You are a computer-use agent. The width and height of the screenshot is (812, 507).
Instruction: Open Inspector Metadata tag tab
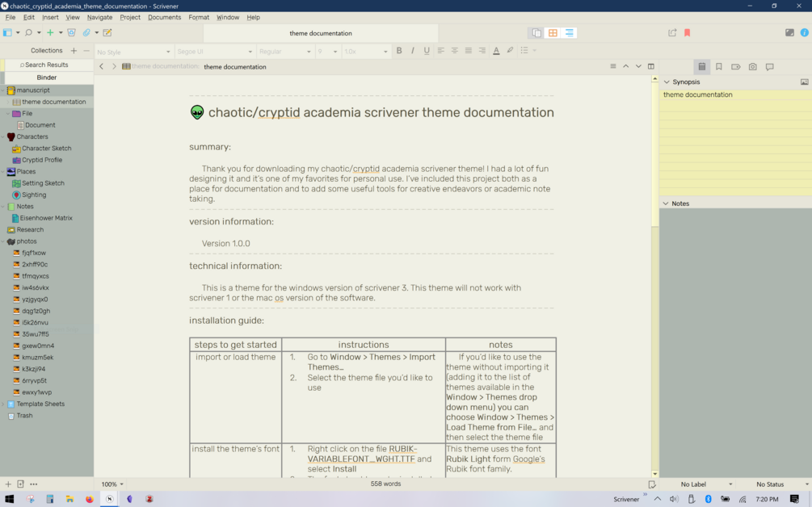[735, 67]
